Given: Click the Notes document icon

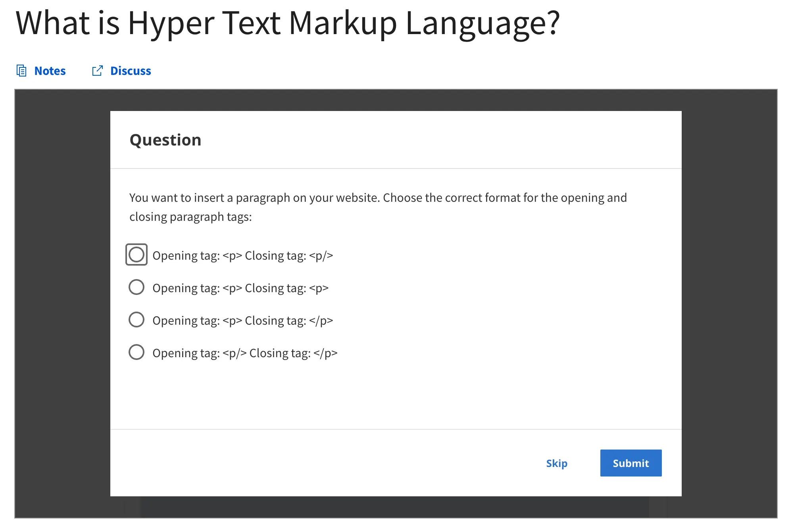Looking at the screenshot, I should [21, 71].
